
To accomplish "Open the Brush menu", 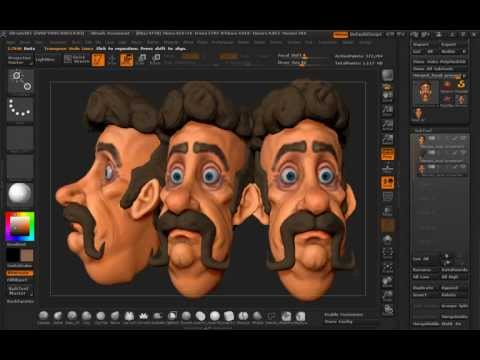I will (x=25, y=42).
